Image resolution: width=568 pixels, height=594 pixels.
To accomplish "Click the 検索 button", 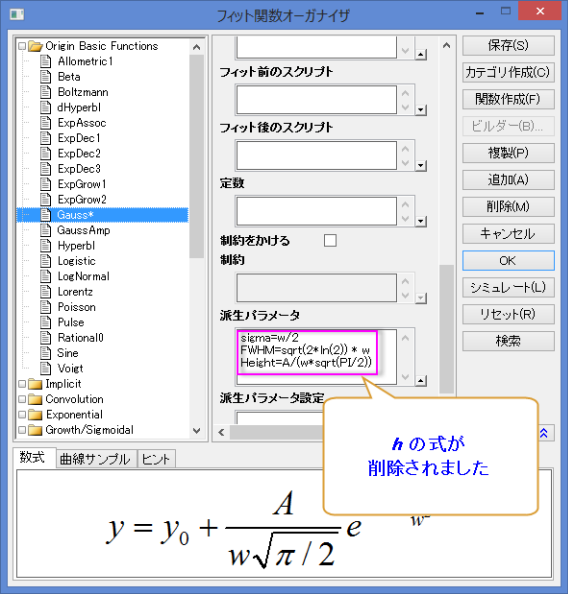I will [508, 341].
